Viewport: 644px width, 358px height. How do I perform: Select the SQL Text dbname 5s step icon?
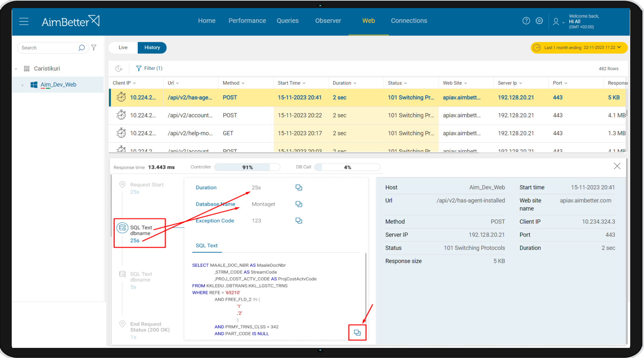(x=122, y=274)
